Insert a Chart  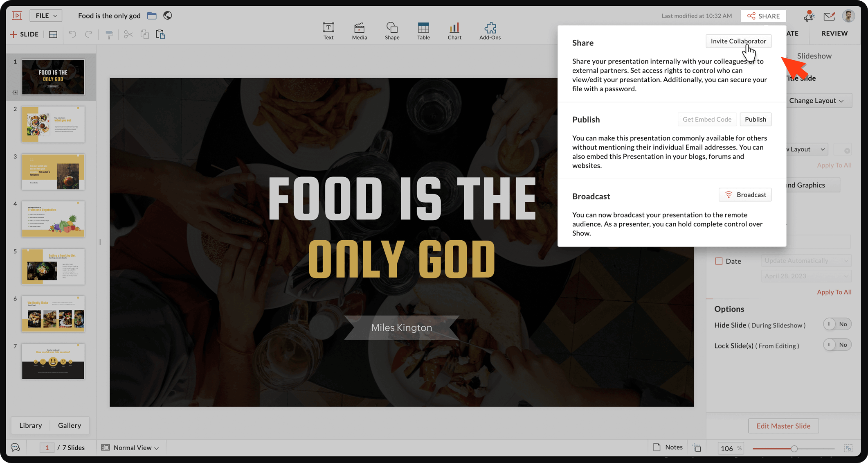[454, 31]
